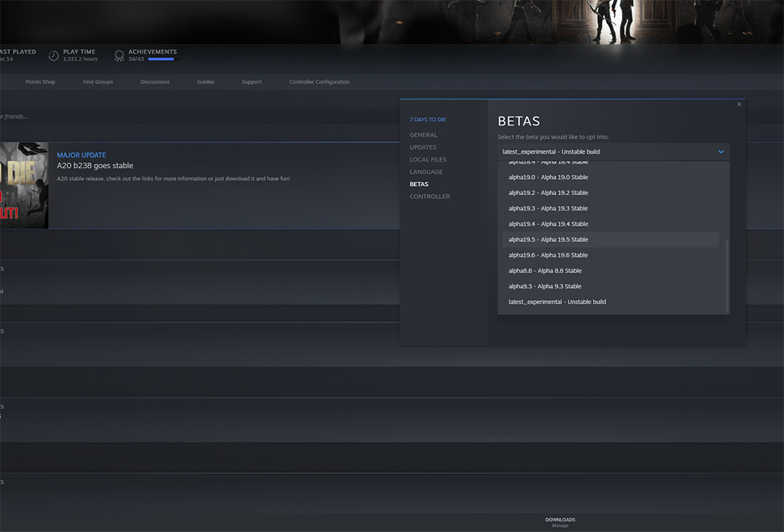
Task: Click the Achievements 34/43 text
Action: [x=136, y=59]
